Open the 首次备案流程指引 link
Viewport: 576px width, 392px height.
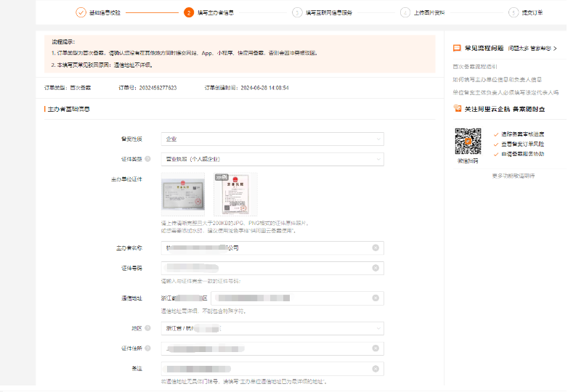[475, 67]
